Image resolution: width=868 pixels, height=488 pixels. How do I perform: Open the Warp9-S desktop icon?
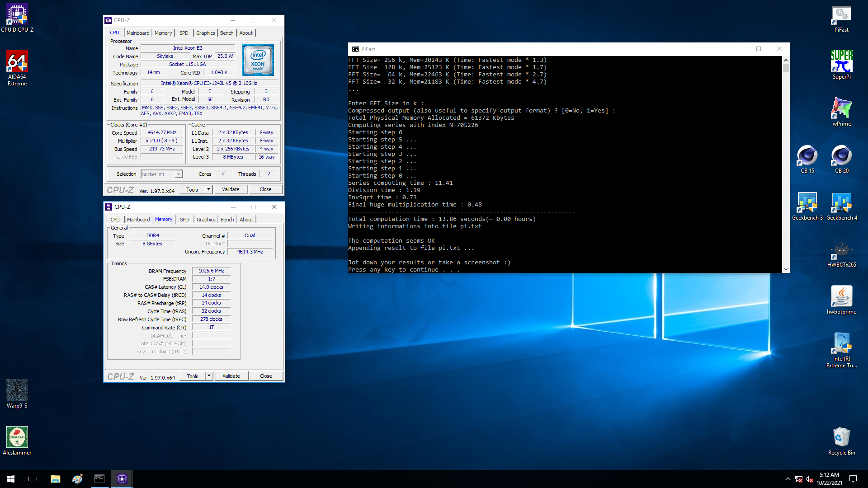click(17, 394)
